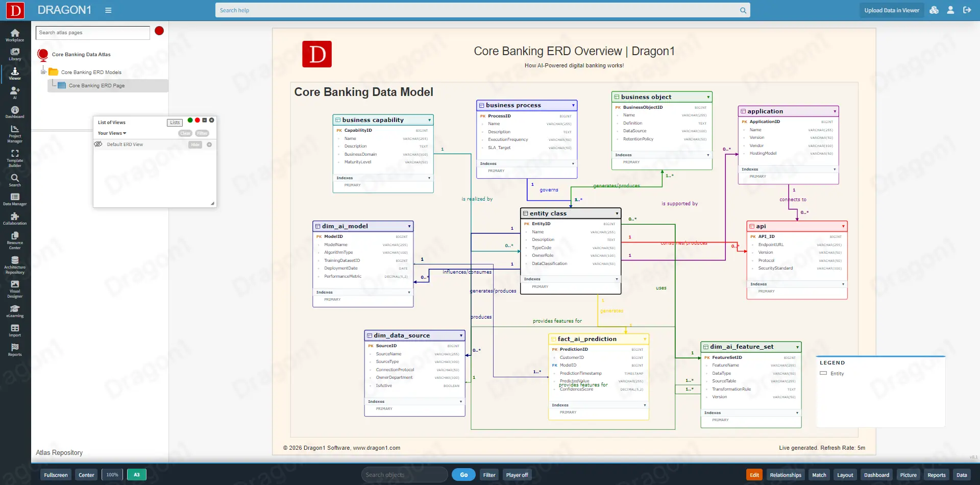Open Architecture Repository in the sidebar
980x485 pixels.
(15, 265)
